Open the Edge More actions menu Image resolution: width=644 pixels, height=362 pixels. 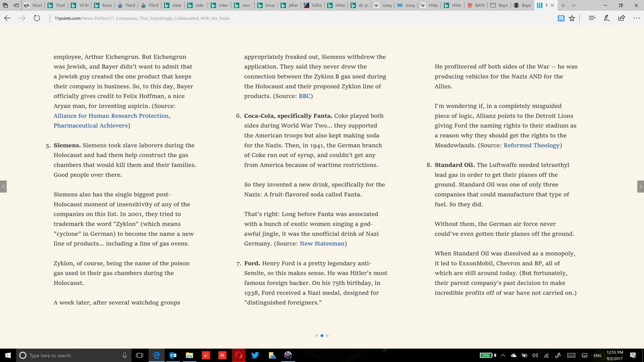pos(635,18)
